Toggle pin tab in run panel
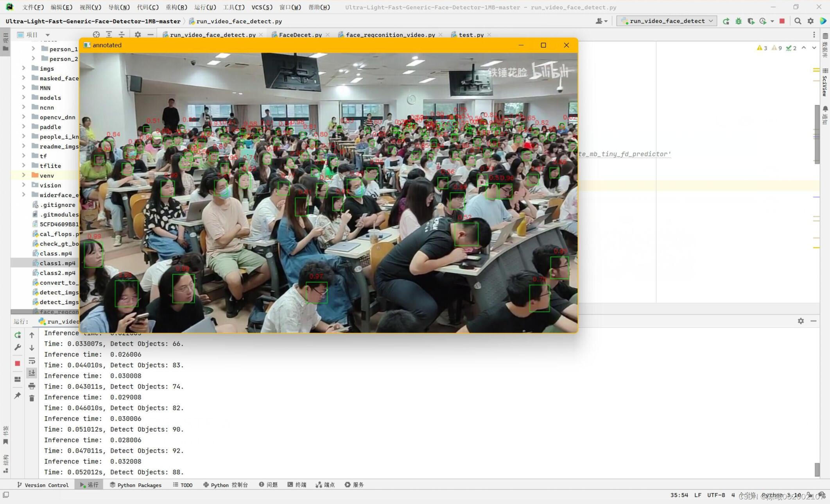This screenshot has height=504, width=830. 18,395
